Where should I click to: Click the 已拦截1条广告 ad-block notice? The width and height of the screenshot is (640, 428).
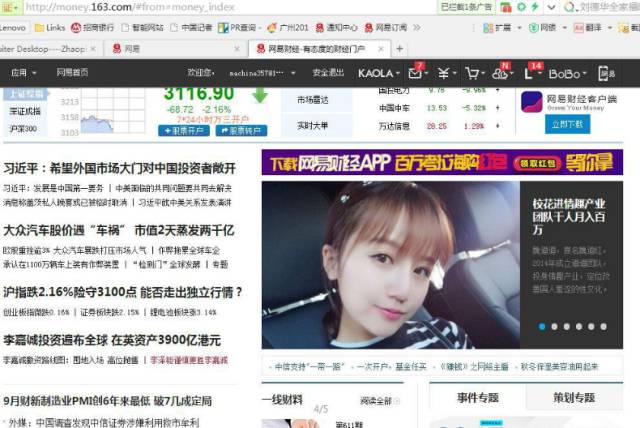click(x=466, y=7)
